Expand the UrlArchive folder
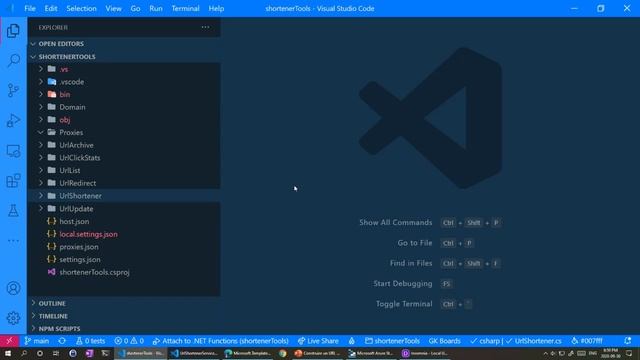This screenshot has height=360, width=640. pyautogui.click(x=124, y=145)
